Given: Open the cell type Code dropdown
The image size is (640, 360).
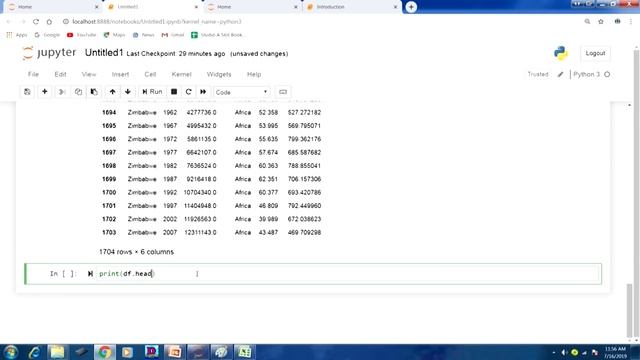Looking at the screenshot, I should (x=241, y=92).
